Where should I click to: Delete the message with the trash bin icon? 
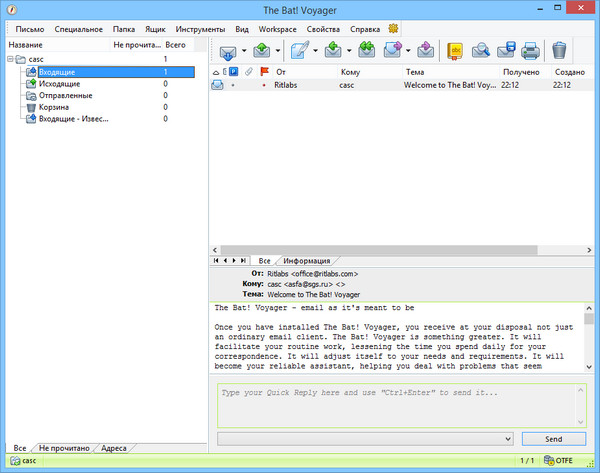tap(560, 49)
